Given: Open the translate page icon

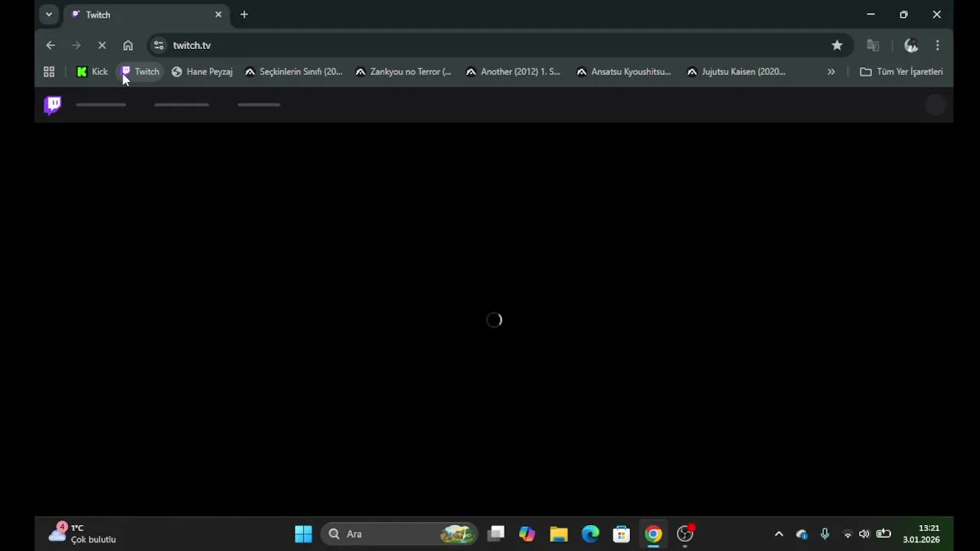Looking at the screenshot, I should pos(873,45).
